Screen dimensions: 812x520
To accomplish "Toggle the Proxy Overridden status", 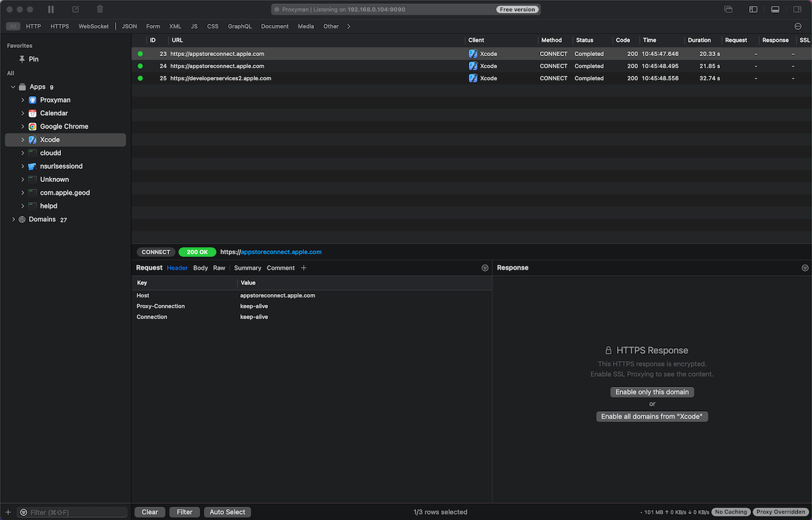I will pyautogui.click(x=781, y=512).
